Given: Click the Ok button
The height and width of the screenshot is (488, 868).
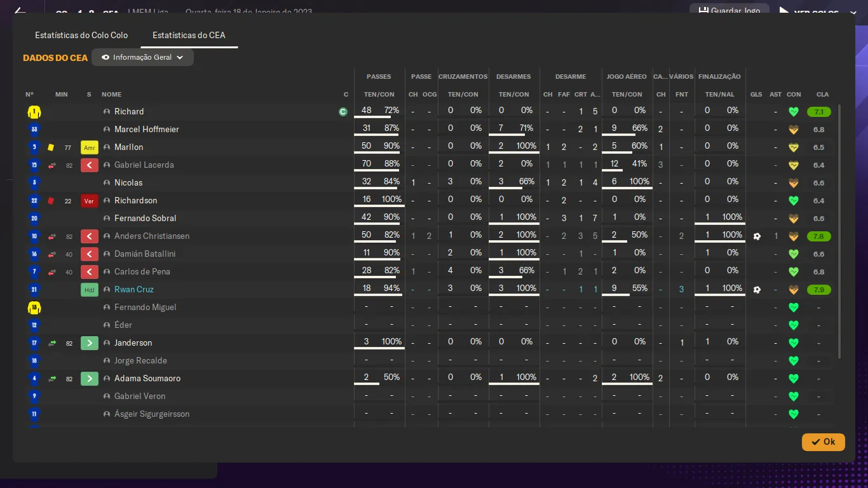Looking at the screenshot, I should 823,442.
